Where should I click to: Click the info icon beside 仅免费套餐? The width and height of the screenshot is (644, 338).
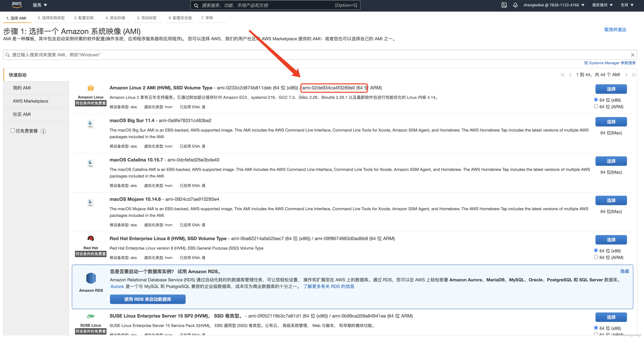(x=43, y=131)
